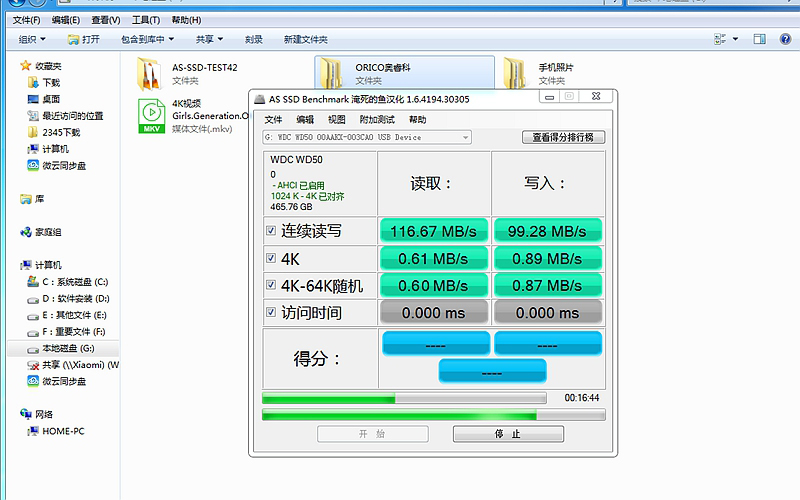Toggle 4K-64K随机 test checkbox
Image resolution: width=800 pixels, height=500 pixels.
pyautogui.click(x=271, y=285)
